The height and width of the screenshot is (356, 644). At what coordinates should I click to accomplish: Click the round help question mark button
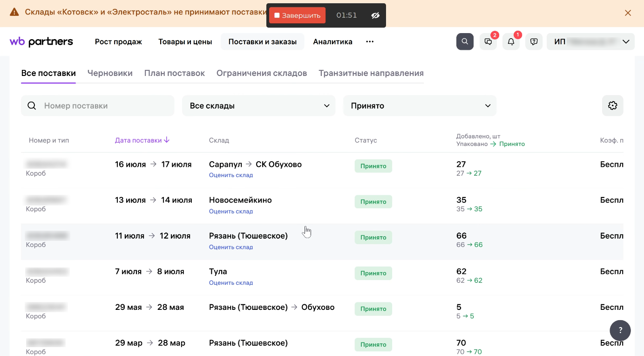tap(620, 330)
